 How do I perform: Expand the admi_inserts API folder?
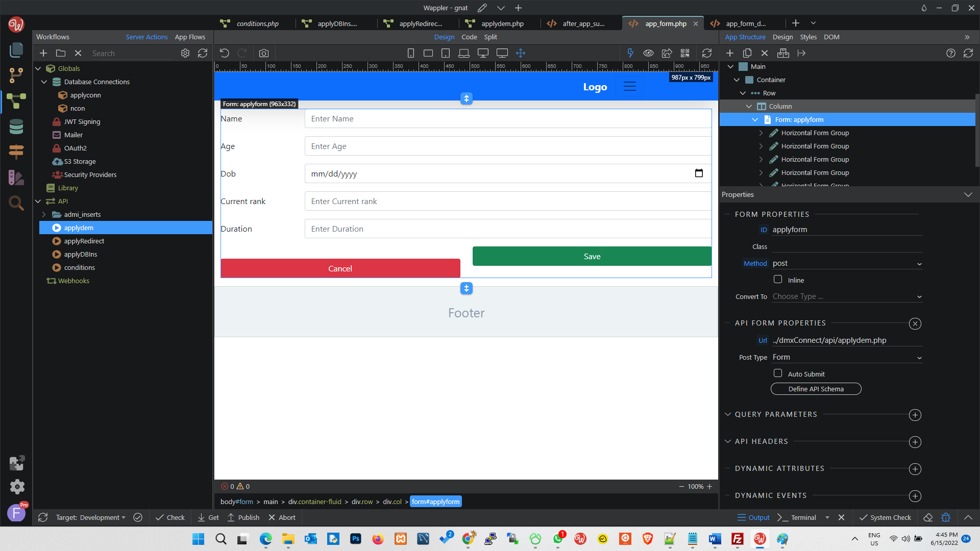point(44,214)
